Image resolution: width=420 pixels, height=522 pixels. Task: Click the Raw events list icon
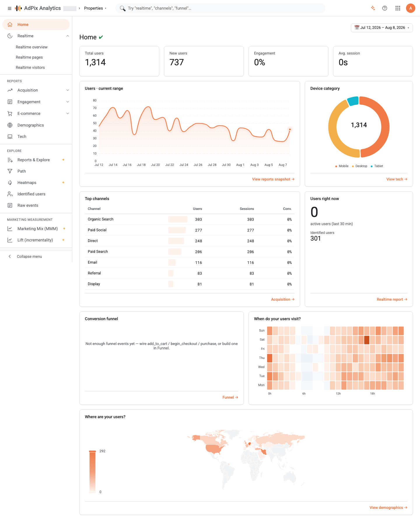tap(10, 205)
